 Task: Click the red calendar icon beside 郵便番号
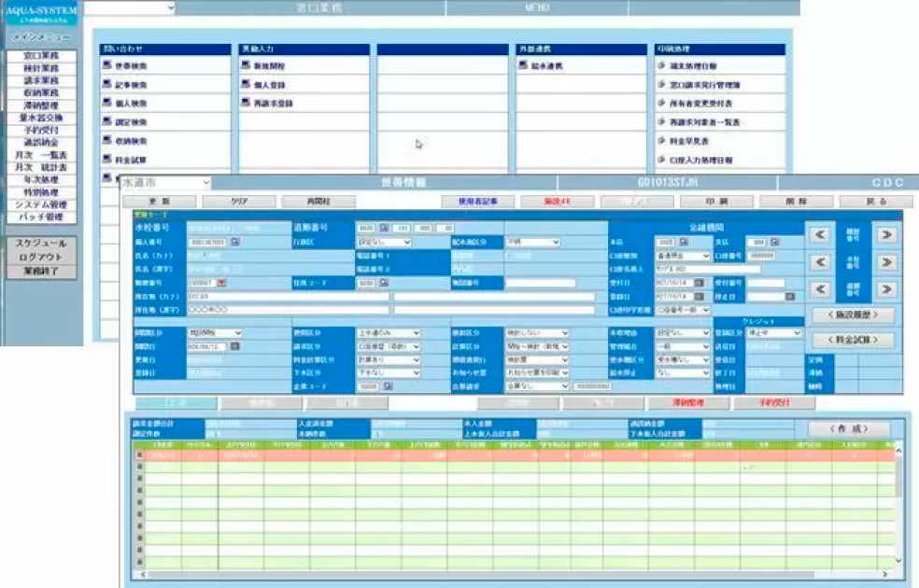221,283
